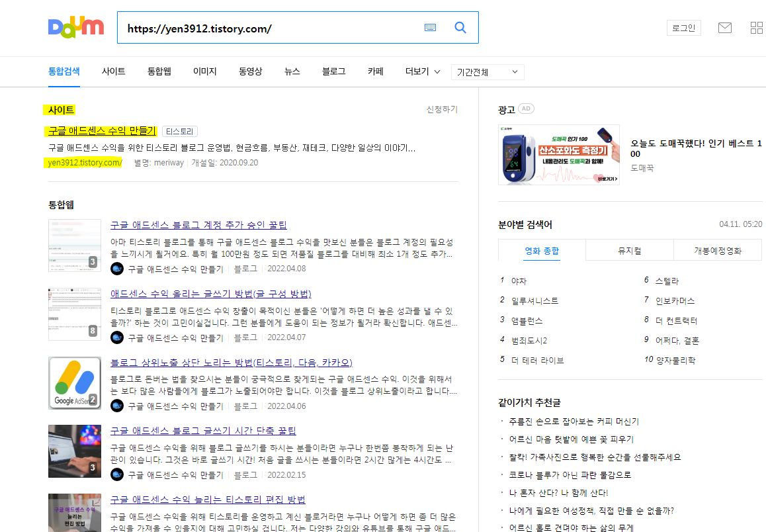This screenshot has width=766, height=532.
Task: Click laptop photo thumbnail of 시간 단축 result
Action: pos(75,451)
